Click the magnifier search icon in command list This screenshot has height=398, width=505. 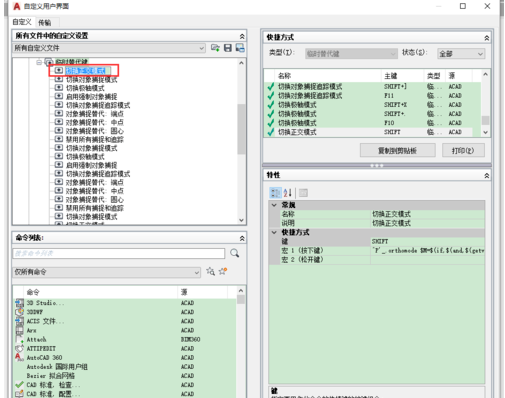(235, 253)
